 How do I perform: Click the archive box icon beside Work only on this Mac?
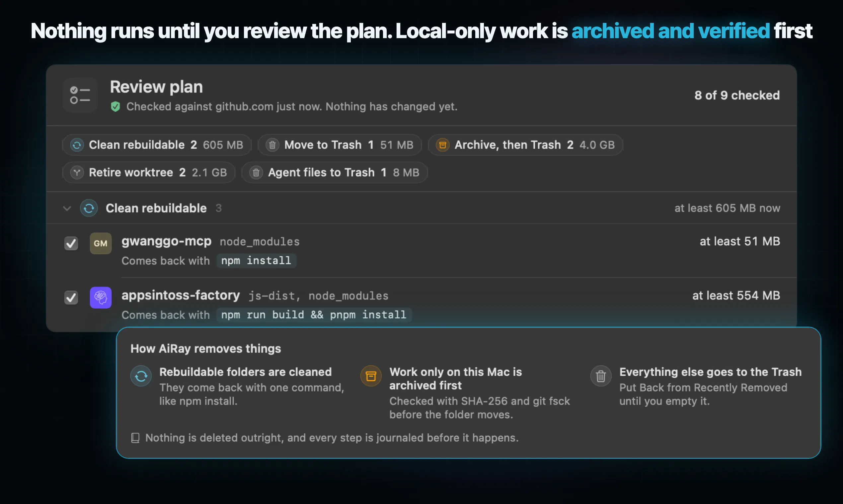(371, 376)
